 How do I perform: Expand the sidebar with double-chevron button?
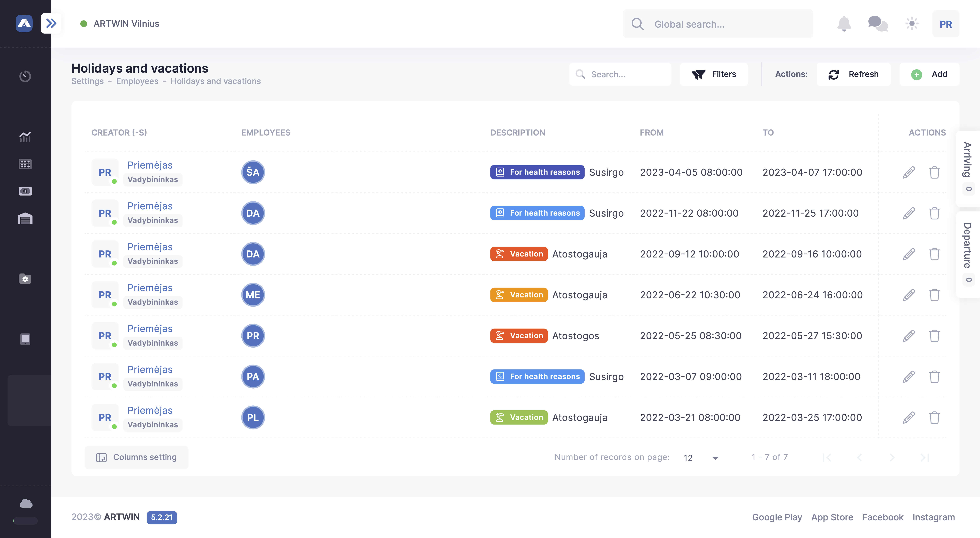tap(51, 24)
